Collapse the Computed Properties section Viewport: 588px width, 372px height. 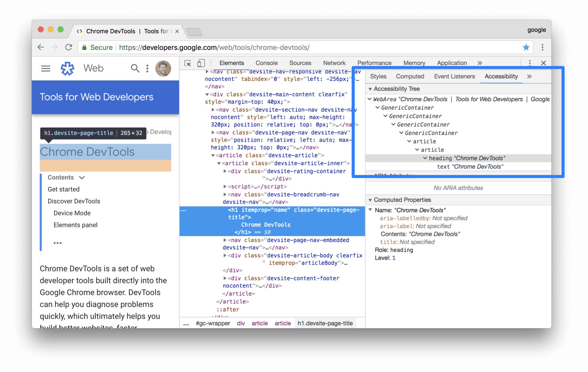pos(370,200)
